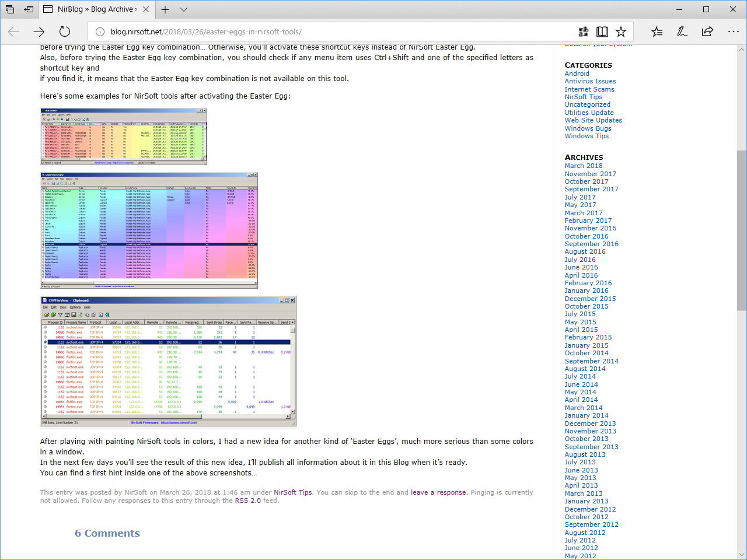Open the July 2015 archive

[580, 314]
